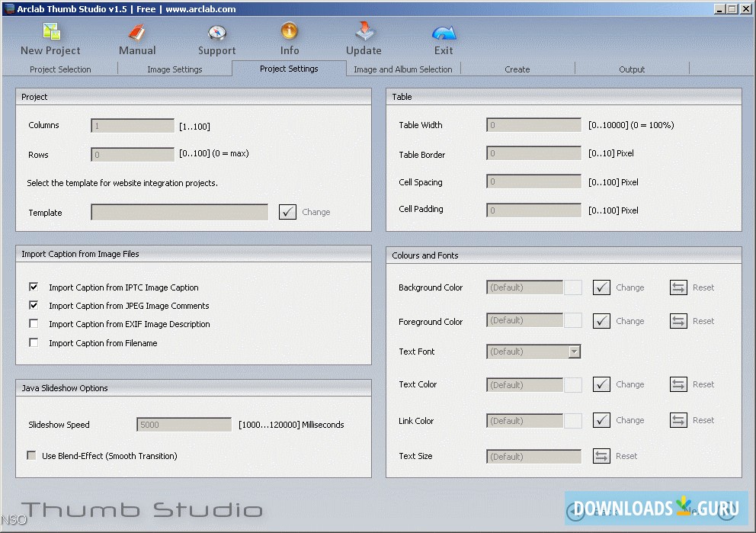Click the Background Color value field

tap(524, 287)
